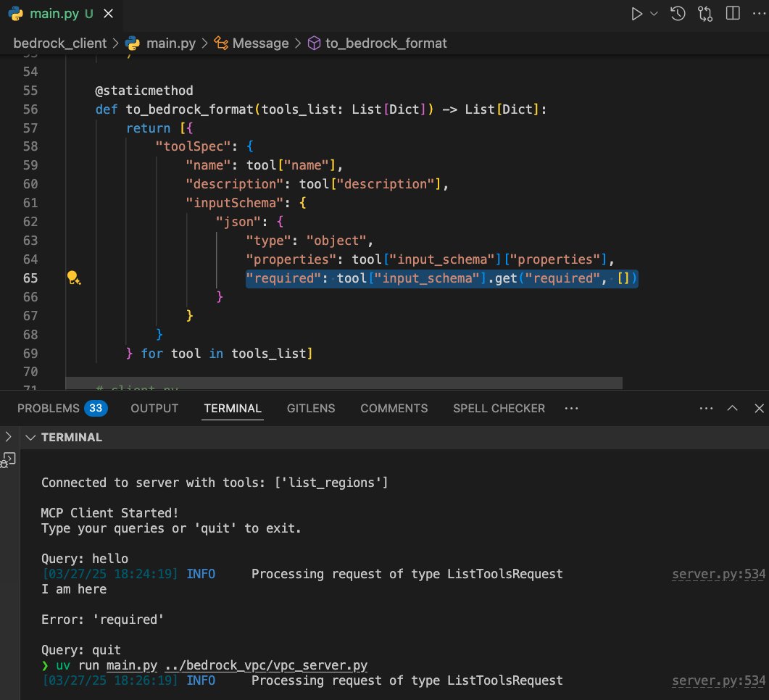Screen dimensions: 769x700
Task: Maximize the panel with up chevron
Action: (732, 409)
